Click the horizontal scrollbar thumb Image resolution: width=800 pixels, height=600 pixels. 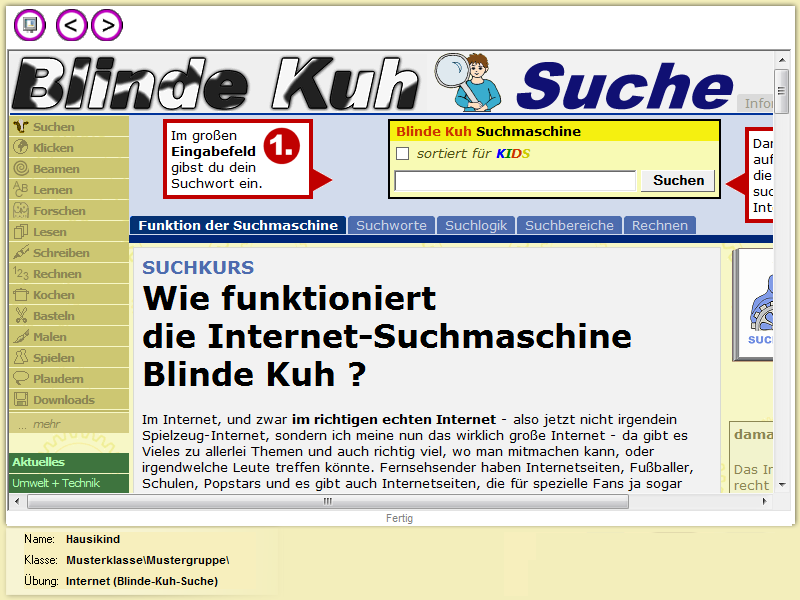pyautogui.click(x=330, y=502)
